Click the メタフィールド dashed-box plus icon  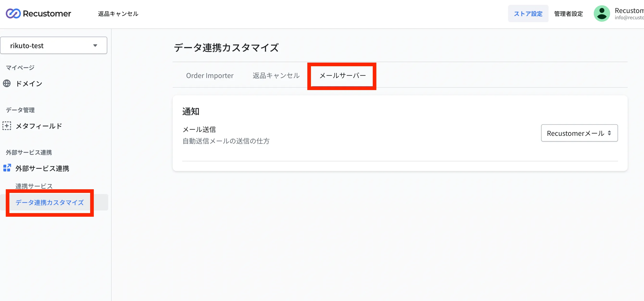tap(7, 126)
